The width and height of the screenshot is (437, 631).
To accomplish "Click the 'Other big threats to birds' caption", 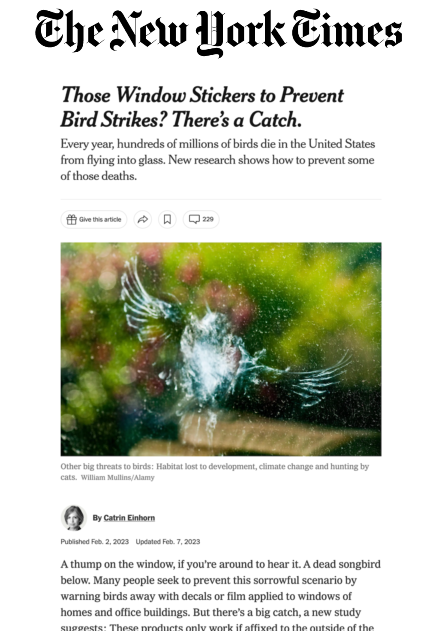I will tap(214, 472).
